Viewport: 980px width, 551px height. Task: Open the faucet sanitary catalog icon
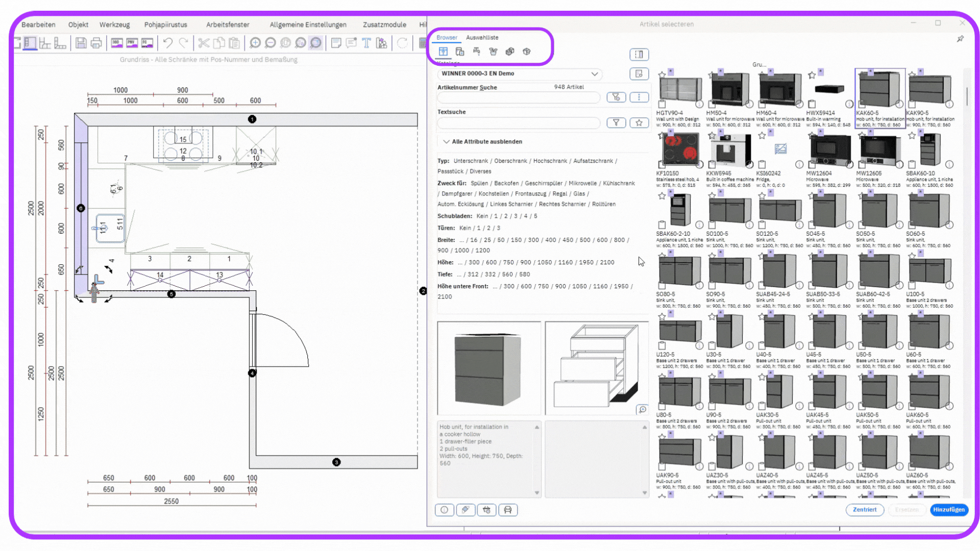click(476, 52)
